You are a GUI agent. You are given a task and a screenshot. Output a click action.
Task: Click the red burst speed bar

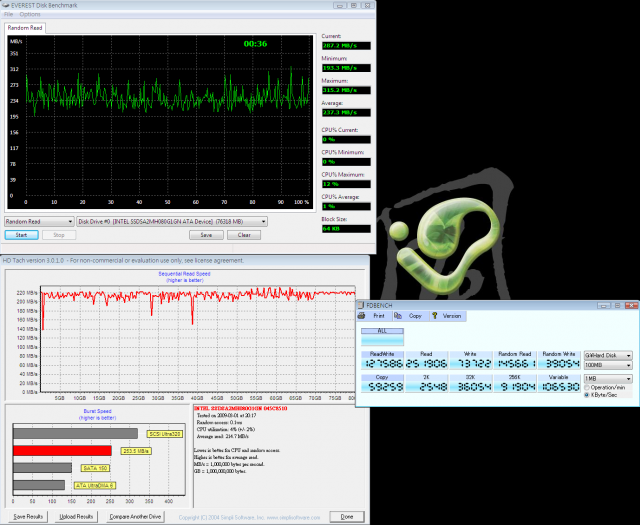point(62,451)
